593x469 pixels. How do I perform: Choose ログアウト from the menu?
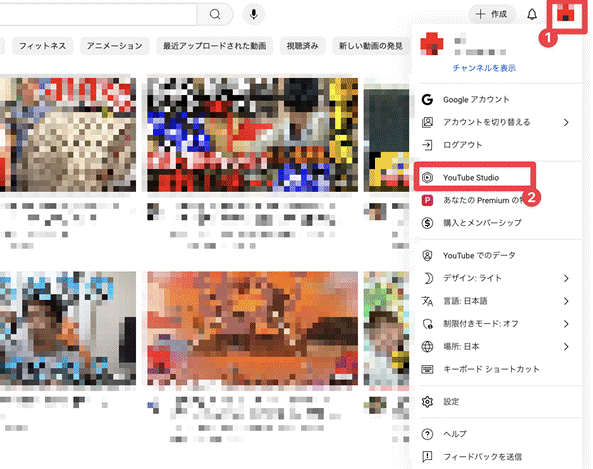coord(463,145)
